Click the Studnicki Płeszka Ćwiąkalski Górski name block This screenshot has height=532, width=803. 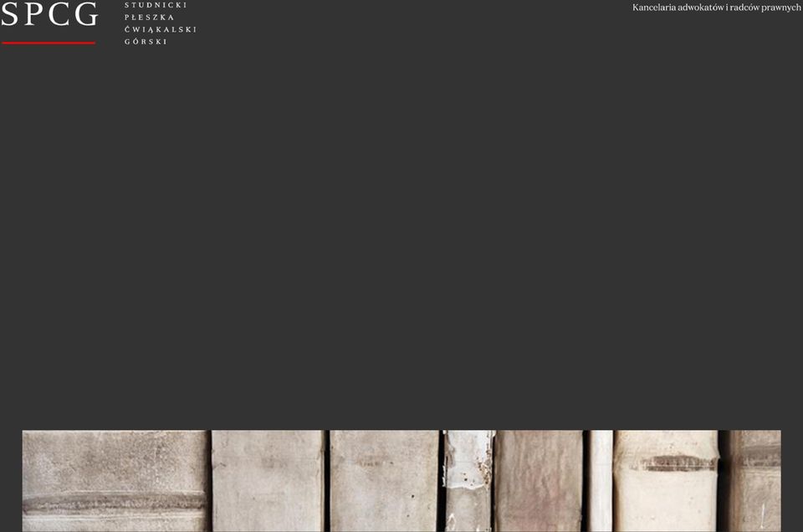click(161, 23)
